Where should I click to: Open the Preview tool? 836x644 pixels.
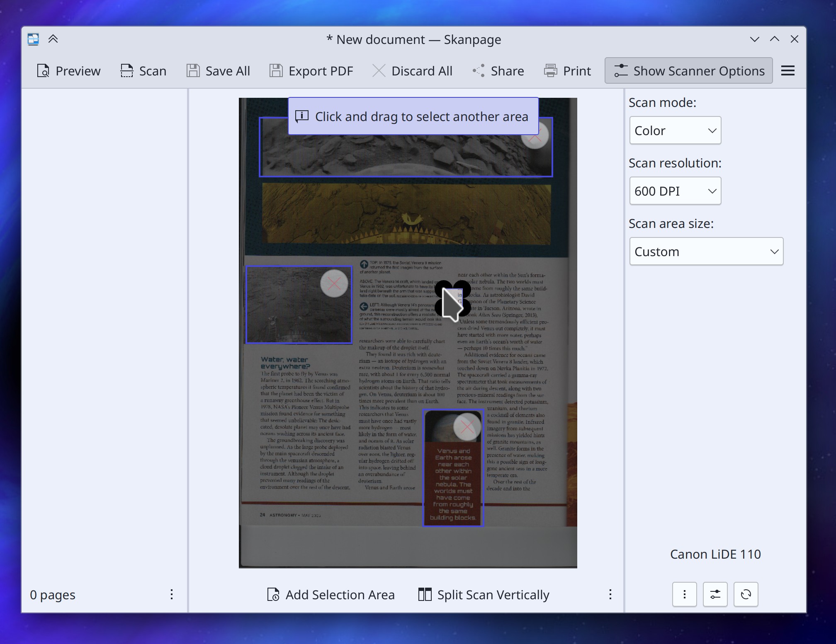[44, 70]
